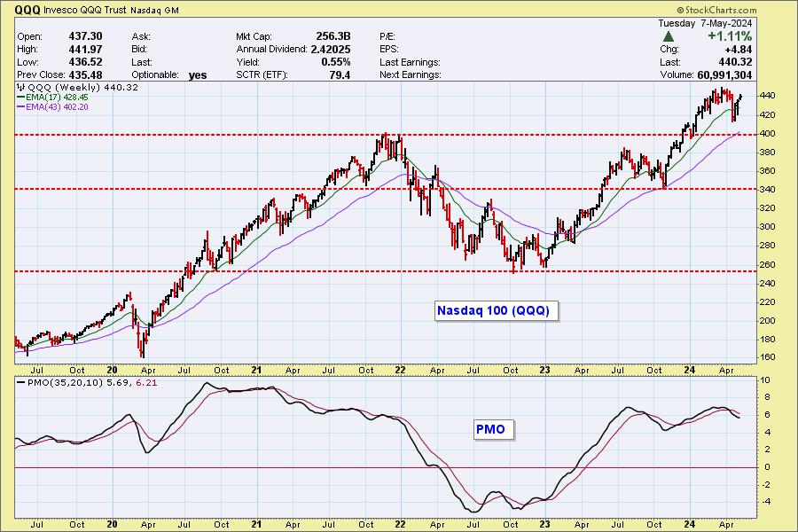Click the 400 price axis label
This screenshot has height=532, width=798.
point(768,134)
